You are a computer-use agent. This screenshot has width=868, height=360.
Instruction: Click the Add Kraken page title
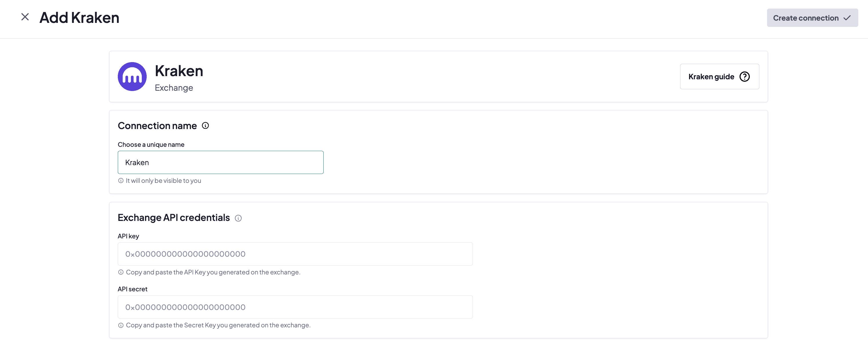(79, 17)
